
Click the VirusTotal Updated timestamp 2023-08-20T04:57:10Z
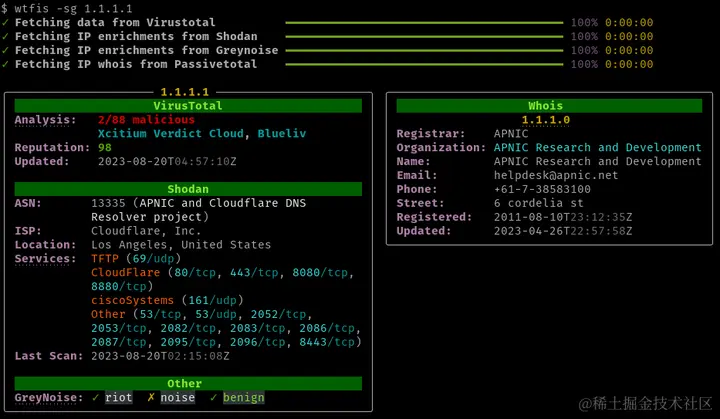(167, 161)
